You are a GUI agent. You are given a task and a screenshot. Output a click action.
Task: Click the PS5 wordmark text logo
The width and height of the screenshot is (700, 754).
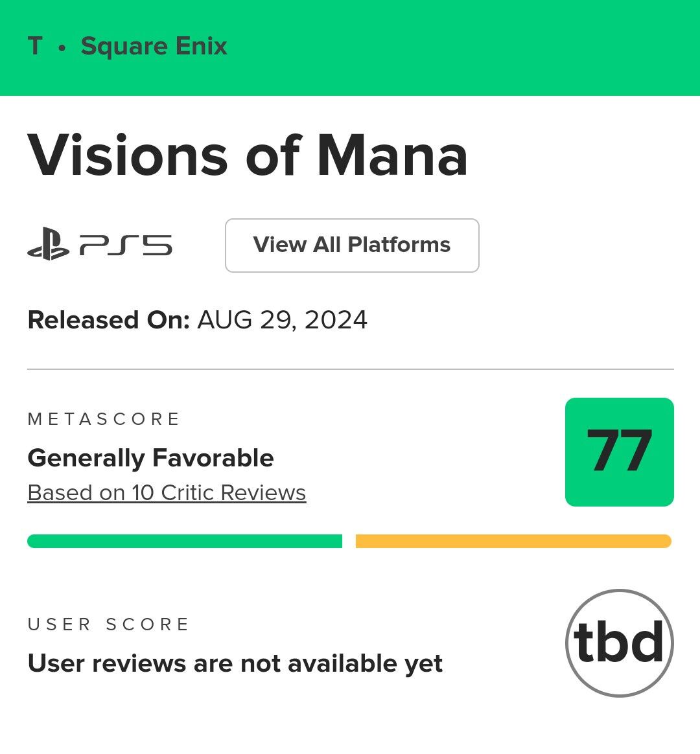126,246
